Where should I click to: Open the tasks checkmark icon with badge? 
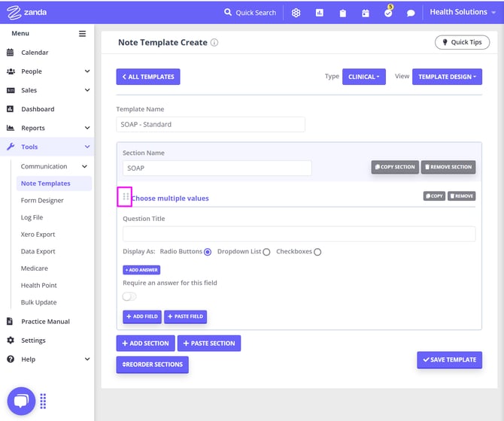(388, 13)
